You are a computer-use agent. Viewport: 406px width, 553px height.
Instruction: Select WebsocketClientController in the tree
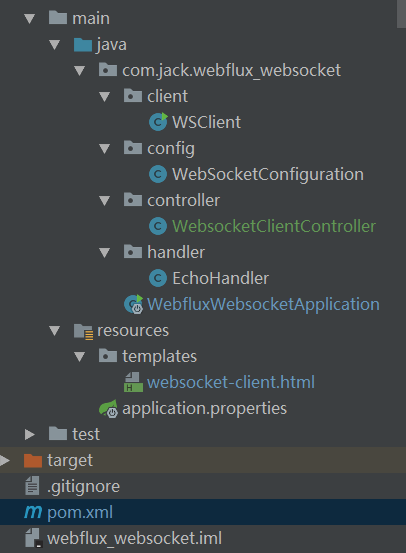274,226
